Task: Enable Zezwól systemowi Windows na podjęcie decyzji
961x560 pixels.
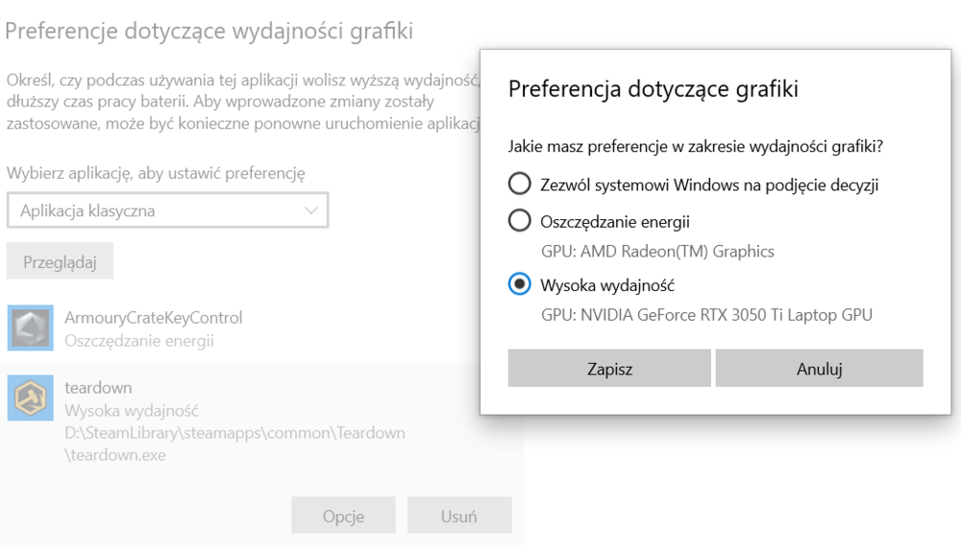Action: 519,183
